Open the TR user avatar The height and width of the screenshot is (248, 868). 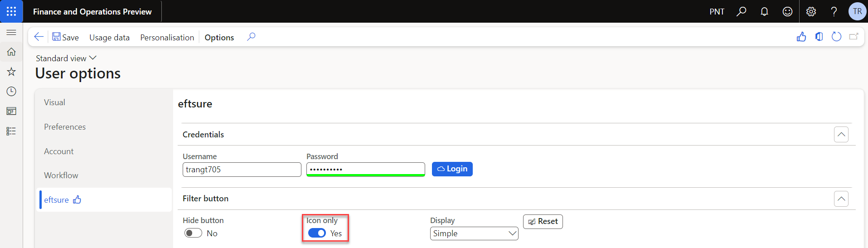pyautogui.click(x=857, y=11)
